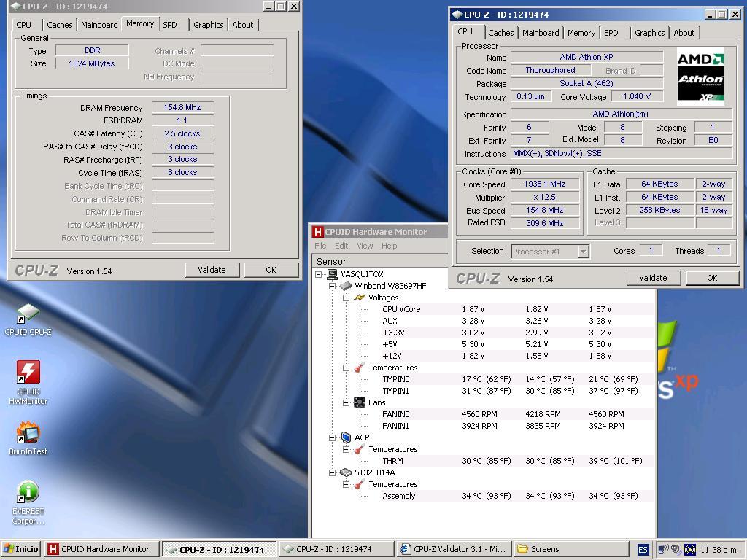Open About tab in right CPU-Z window
The width and height of the screenshot is (747, 560).
(684, 33)
